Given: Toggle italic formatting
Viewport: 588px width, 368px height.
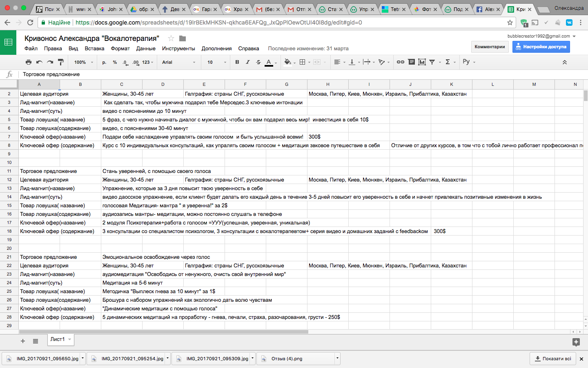Looking at the screenshot, I should point(247,62).
